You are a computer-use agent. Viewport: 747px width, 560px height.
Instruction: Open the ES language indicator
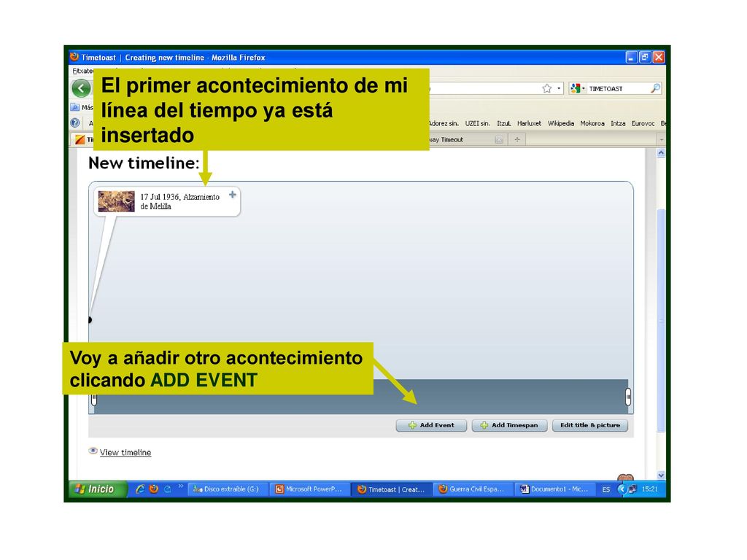pyautogui.click(x=606, y=489)
